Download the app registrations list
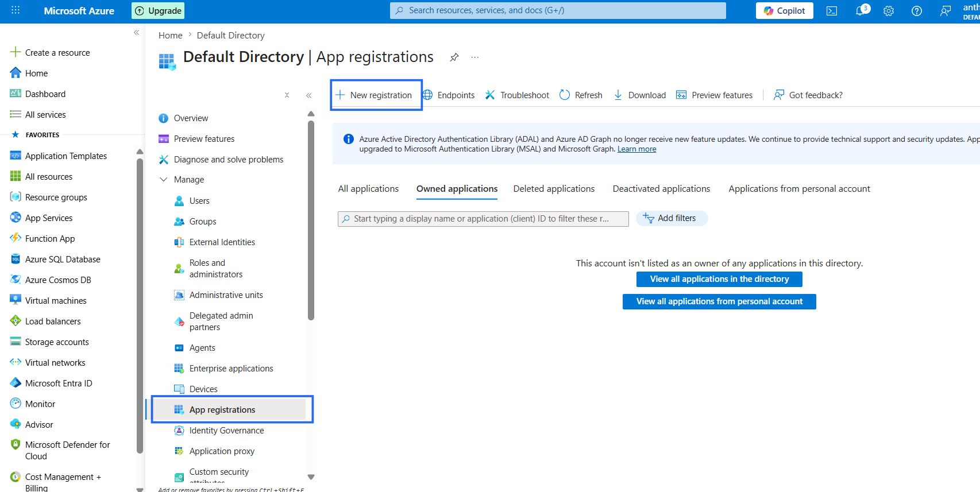Image resolution: width=980 pixels, height=492 pixels. 639,95
